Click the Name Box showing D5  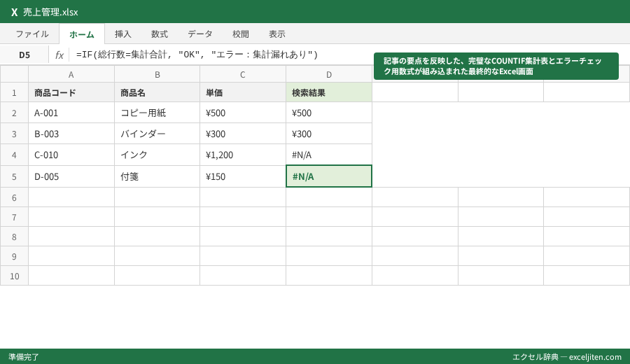pos(24,55)
